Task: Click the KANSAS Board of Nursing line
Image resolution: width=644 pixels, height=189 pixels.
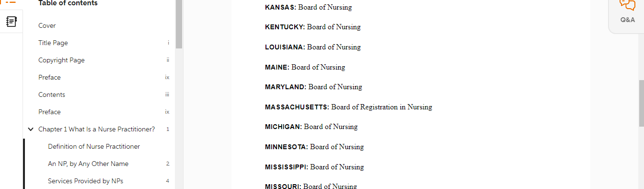Action: (x=308, y=7)
